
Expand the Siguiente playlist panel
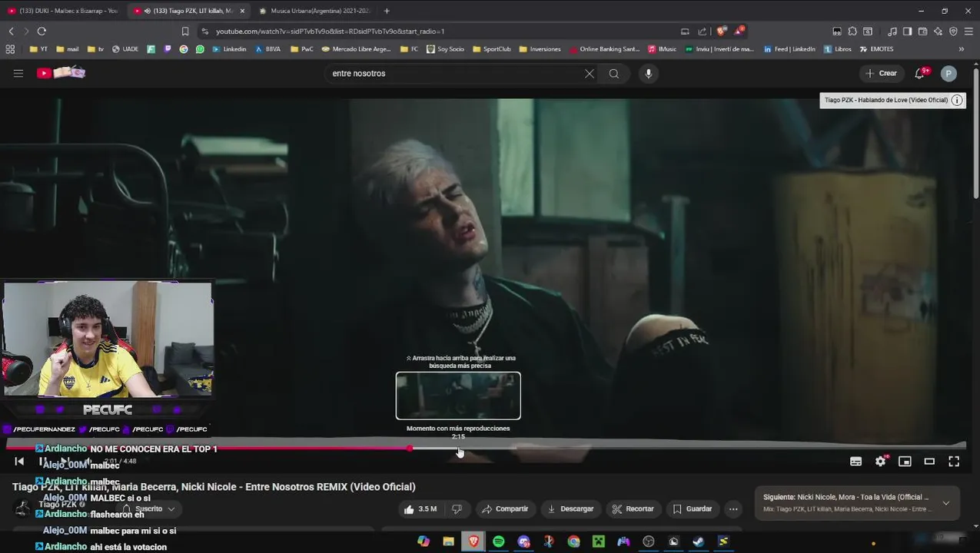(x=945, y=503)
